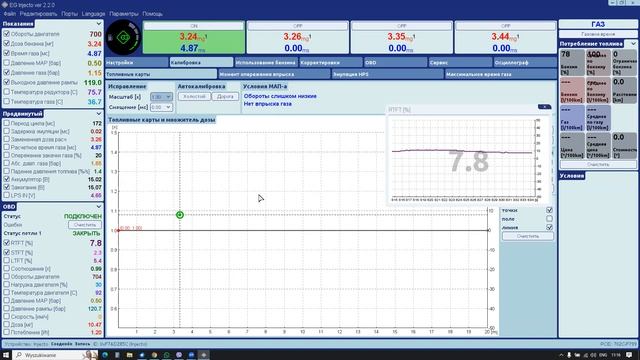Open the Смещение [мс] dropdown
The width and height of the screenshot is (640, 360).
(x=161, y=107)
